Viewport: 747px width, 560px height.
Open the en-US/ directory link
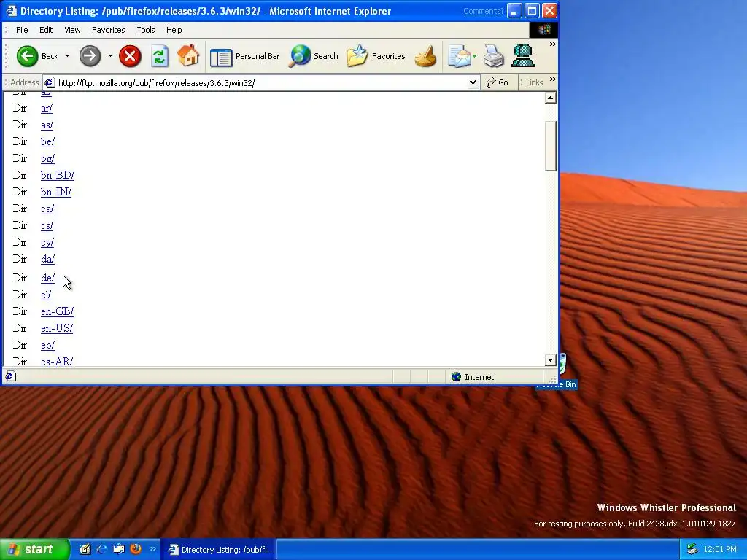point(57,328)
